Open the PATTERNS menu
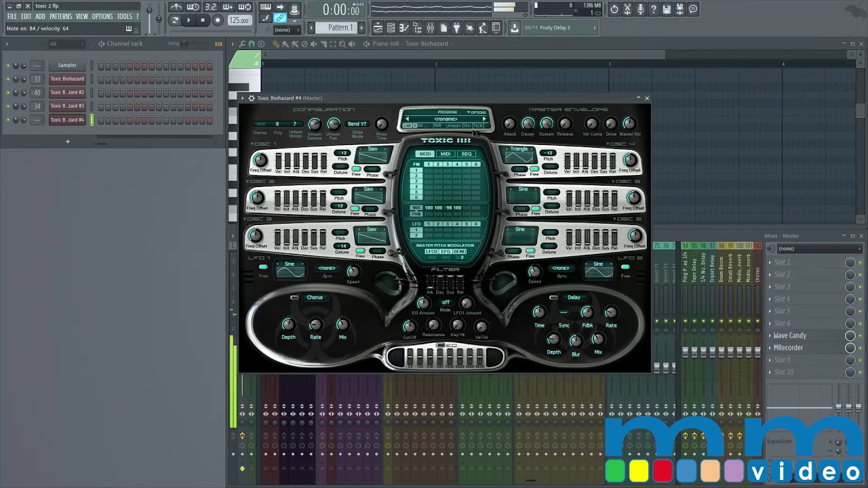 (60, 16)
